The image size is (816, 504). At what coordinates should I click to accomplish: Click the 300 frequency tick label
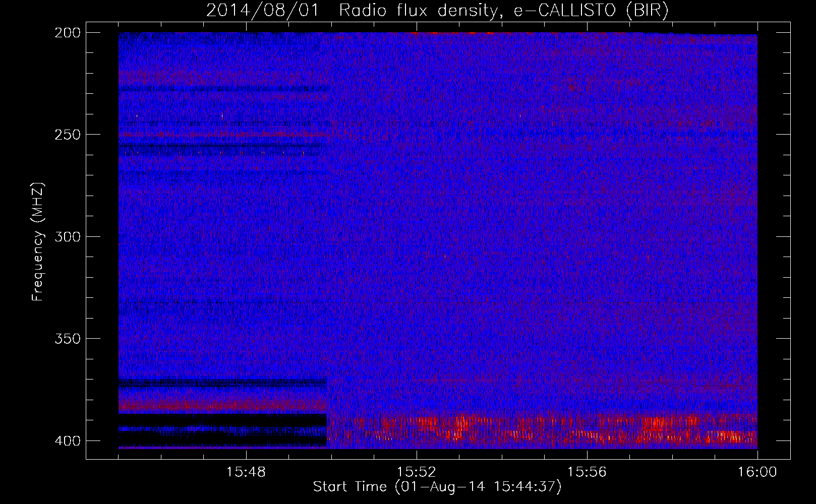click(x=68, y=236)
